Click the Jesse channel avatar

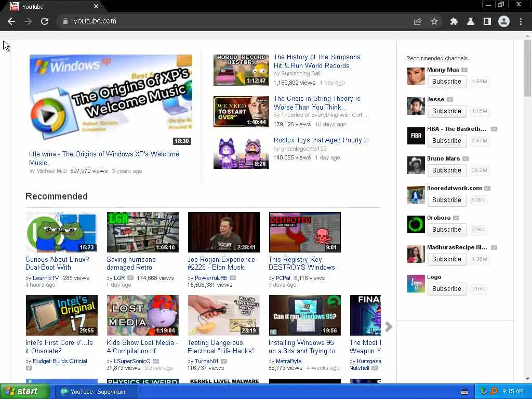pyautogui.click(x=416, y=106)
